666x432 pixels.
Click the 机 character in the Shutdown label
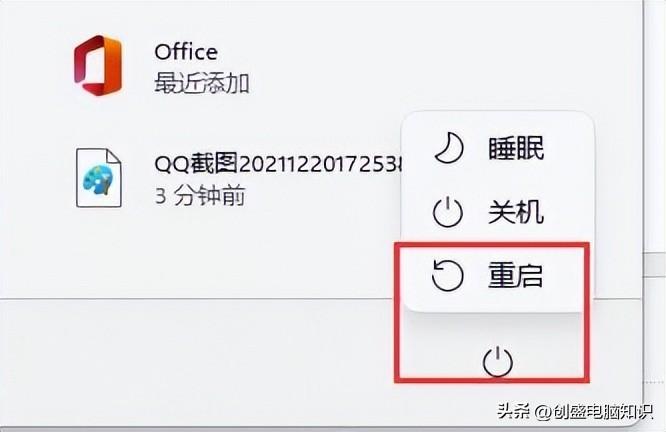[x=530, y=212]
